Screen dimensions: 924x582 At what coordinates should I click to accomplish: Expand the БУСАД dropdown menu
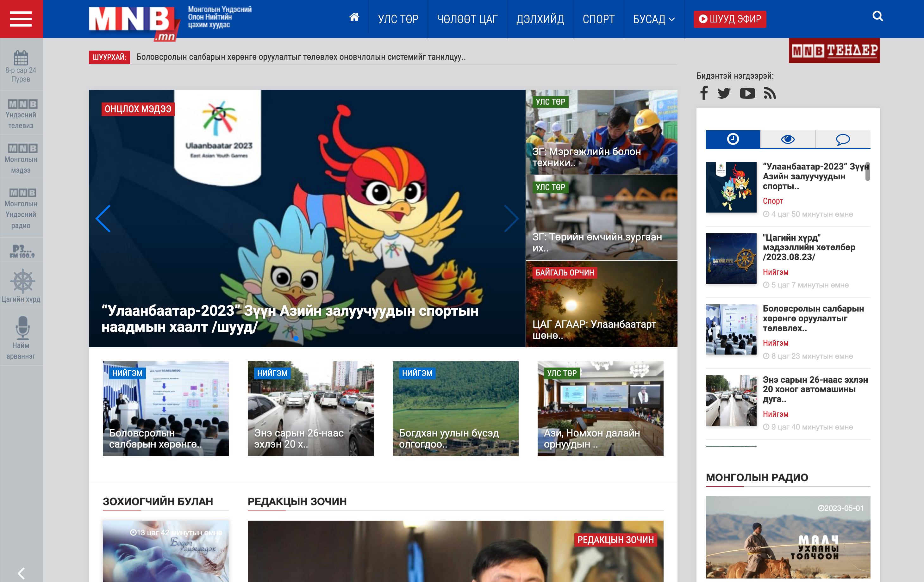coord(653,19)
